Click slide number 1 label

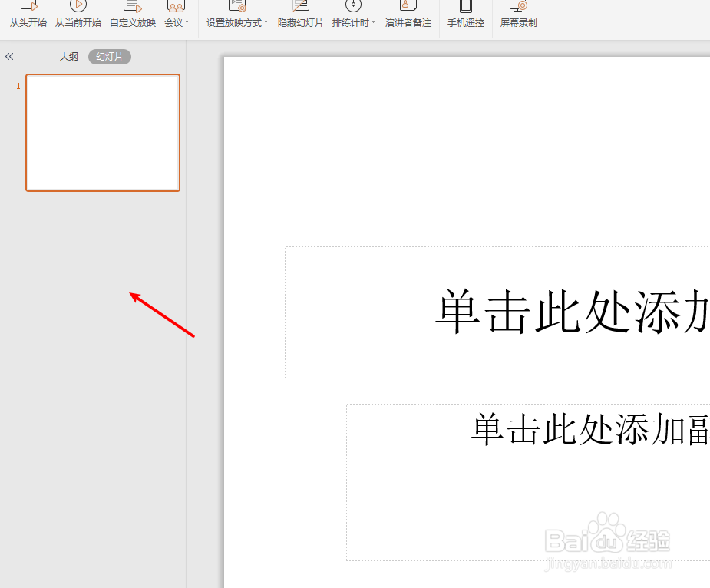pos(18,86)
